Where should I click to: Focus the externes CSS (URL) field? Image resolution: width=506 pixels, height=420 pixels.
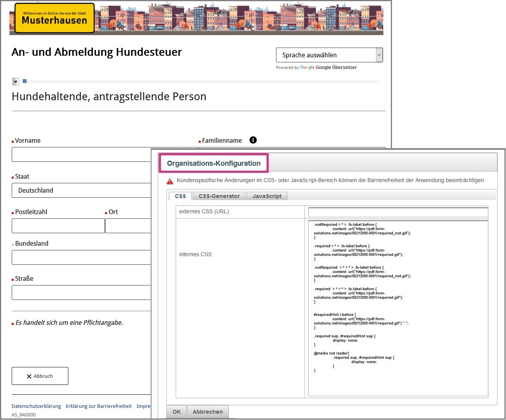pyautogui.click(x=398, y=212)
